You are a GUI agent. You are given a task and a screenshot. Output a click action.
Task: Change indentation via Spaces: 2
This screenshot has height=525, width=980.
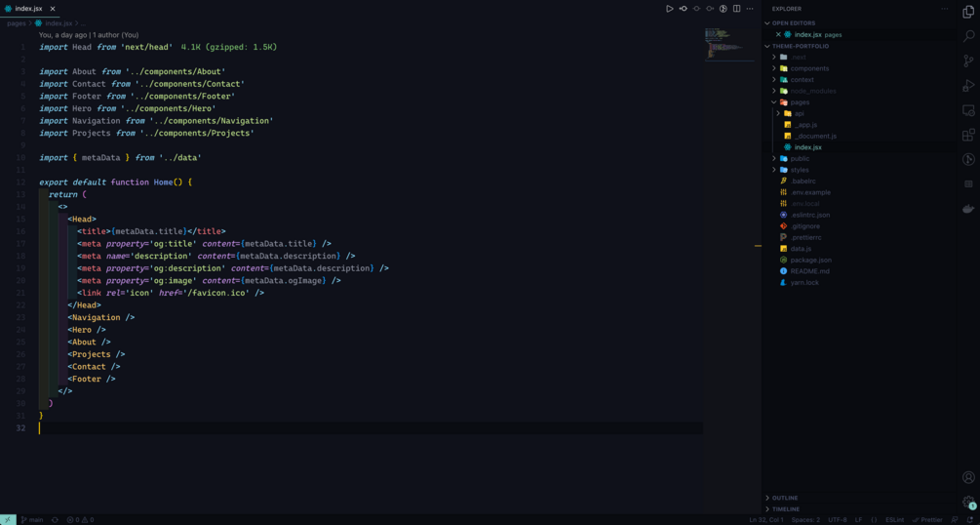(x=805, y=520)
